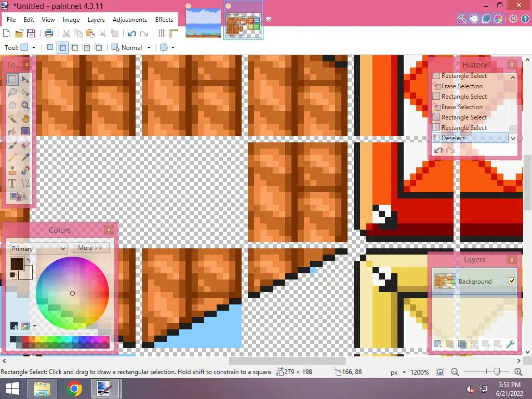Toggle the Tools window utility button
This screenshot has height=399, width=532.
point(462,19)
